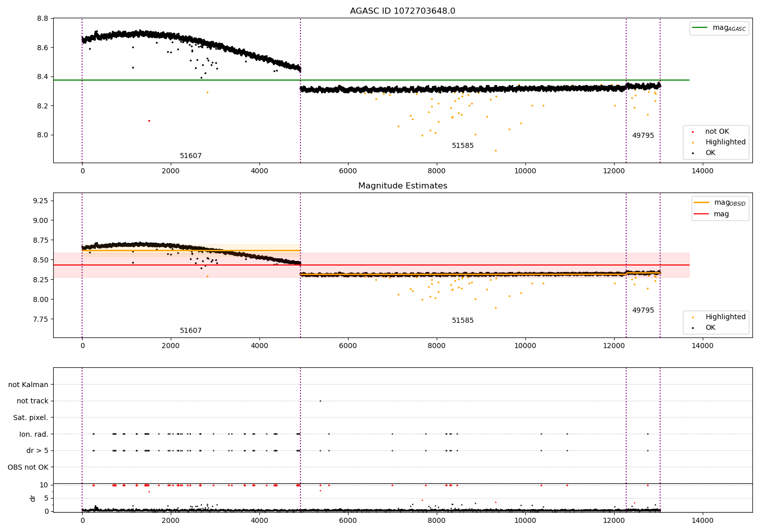Click the '10' tick on the dr axis
760x532 pixels.
(x=44, y=485)
